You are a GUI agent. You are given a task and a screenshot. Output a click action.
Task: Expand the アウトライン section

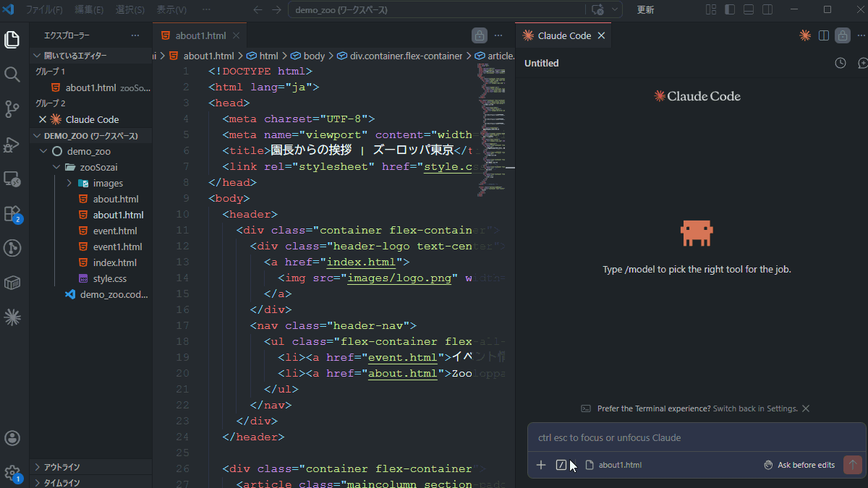61,467
